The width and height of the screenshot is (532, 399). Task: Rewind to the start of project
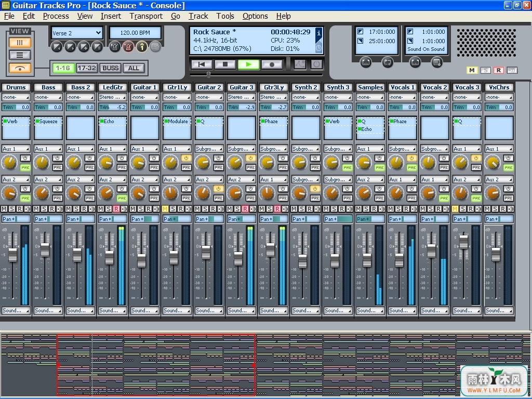coord(202,64)
